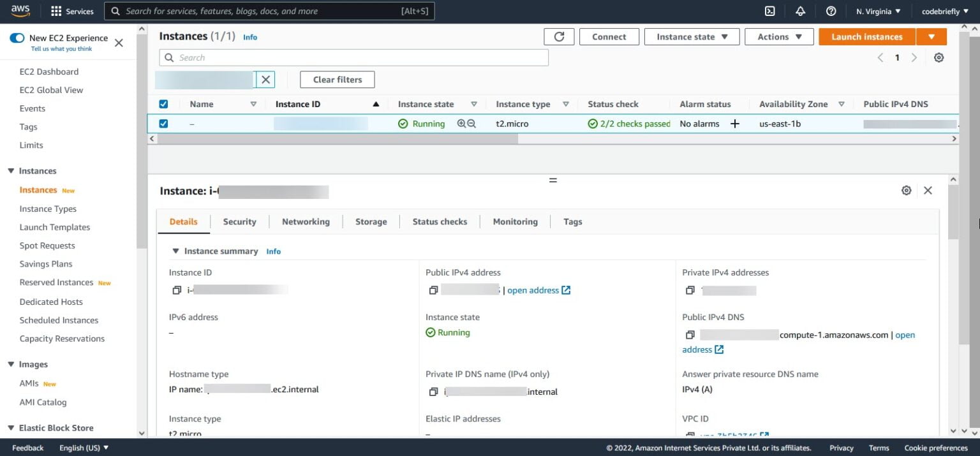Click inside the instance search field

(354, 57)
